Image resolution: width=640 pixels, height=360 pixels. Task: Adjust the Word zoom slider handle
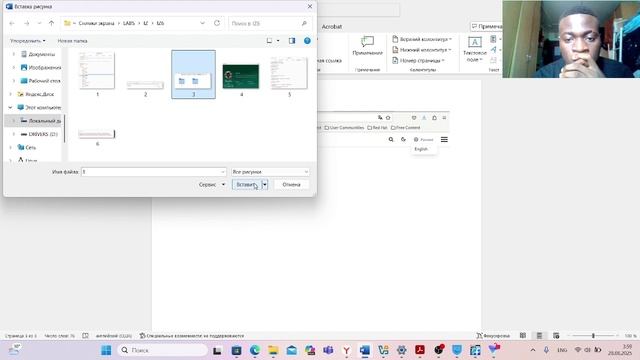(x=593, y=336)
